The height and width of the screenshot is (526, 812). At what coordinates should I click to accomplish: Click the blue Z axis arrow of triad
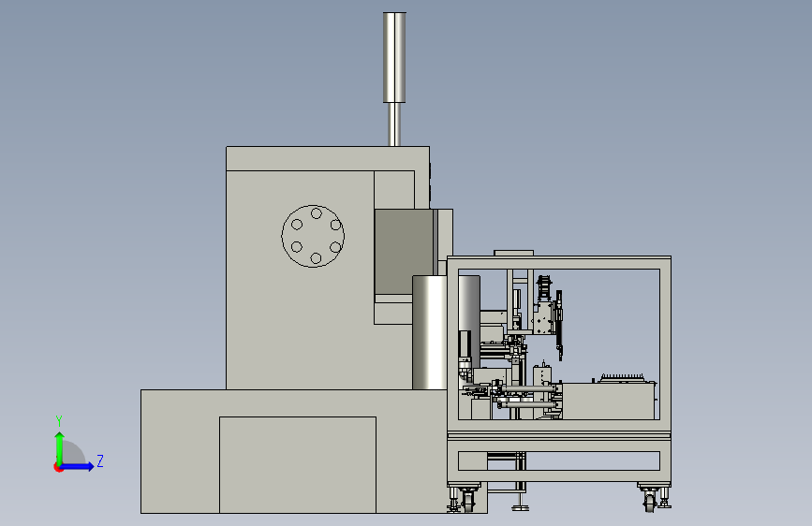pyautogui.click(x=77, y=466)
